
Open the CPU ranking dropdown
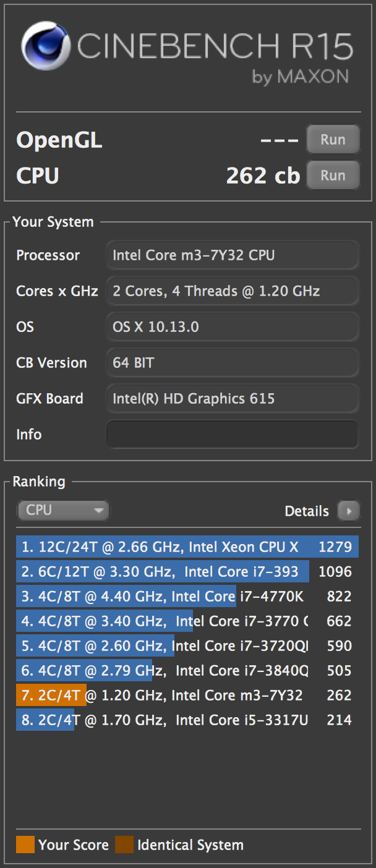(63, 510)
